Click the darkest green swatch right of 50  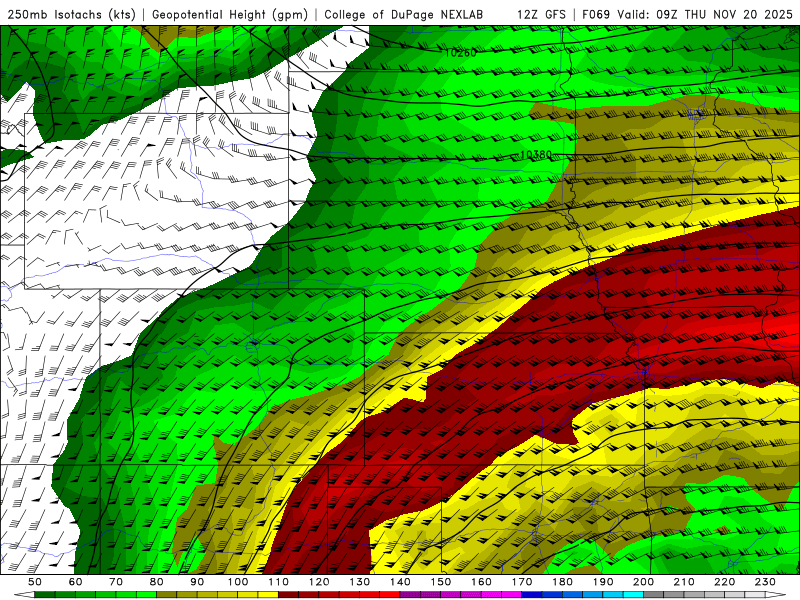pos(45,595)
